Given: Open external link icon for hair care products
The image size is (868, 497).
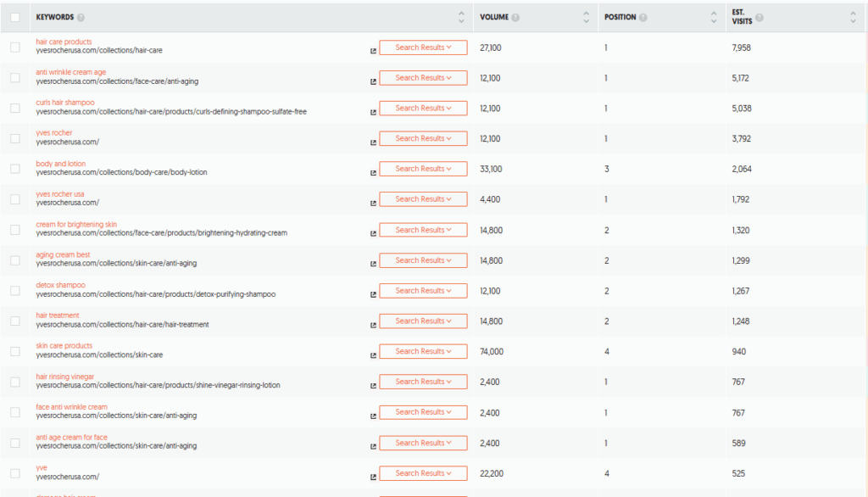Looking at the screenshot, I should (373, 51).
